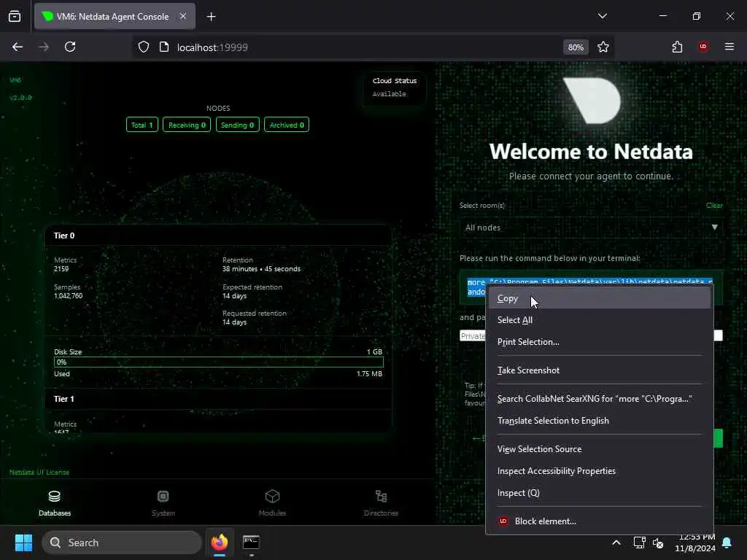The height and width of the screenshot is (560, 747).
Task: Choose Inspect Accessibility Properties
Action: tap(600, 471)
